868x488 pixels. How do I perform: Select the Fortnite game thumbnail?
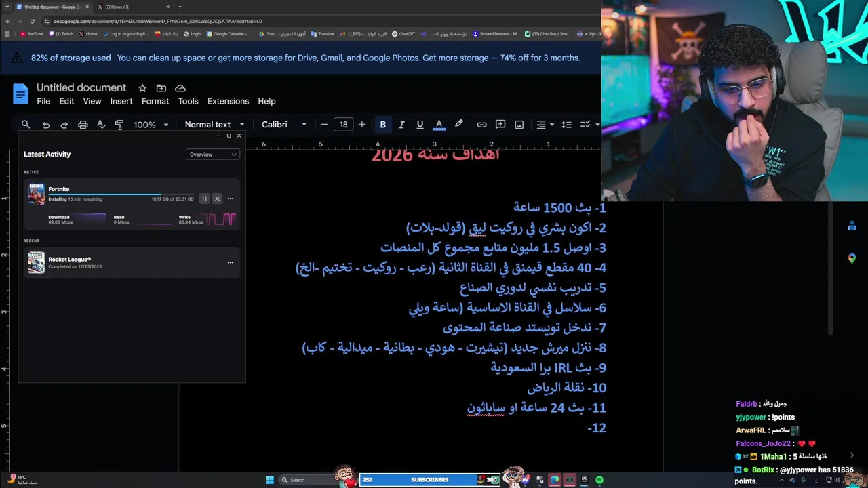click(x=36, y=194)
